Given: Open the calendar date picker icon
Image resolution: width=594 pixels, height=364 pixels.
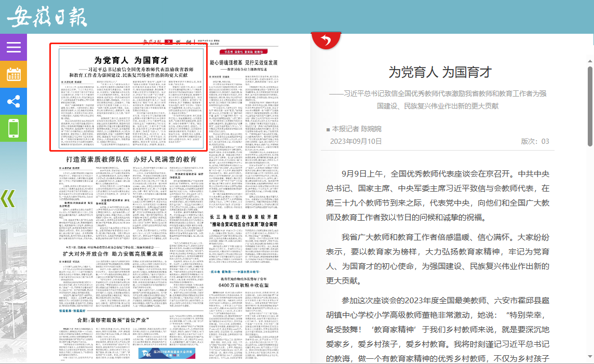Looking at the screenshot, I should 14,74.
